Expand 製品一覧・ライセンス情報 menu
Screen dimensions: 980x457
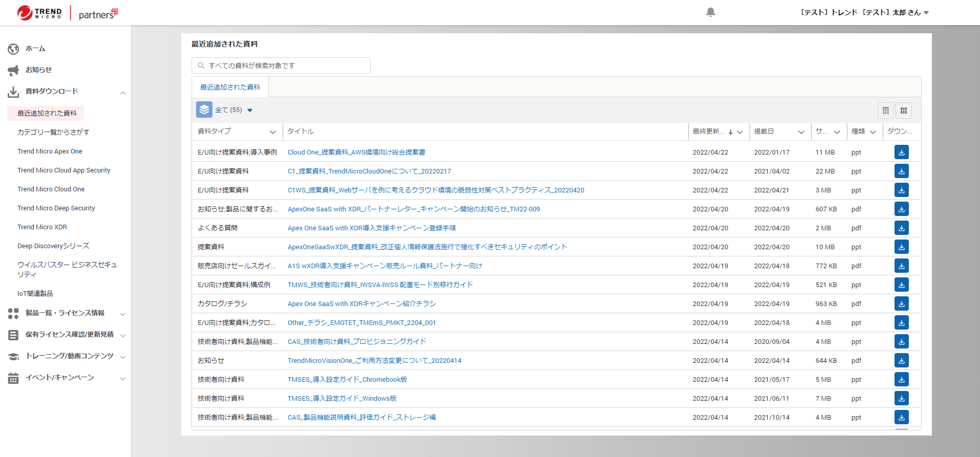122,314
